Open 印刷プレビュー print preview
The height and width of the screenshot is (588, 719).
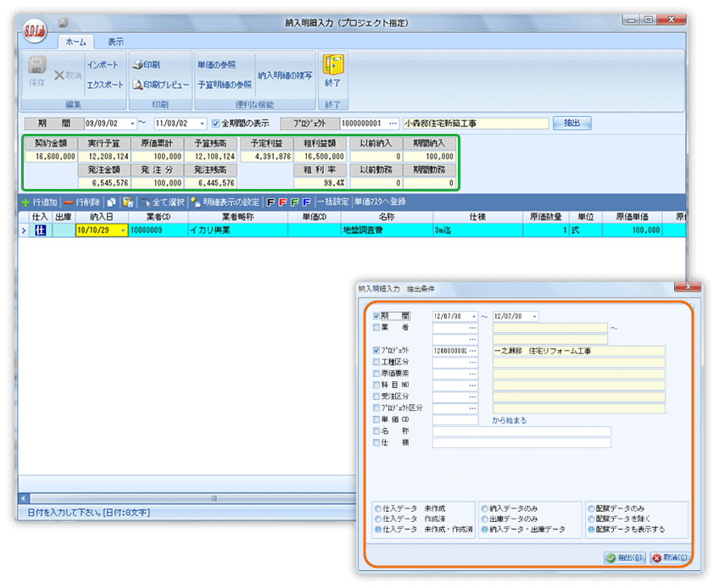[160, 85]
